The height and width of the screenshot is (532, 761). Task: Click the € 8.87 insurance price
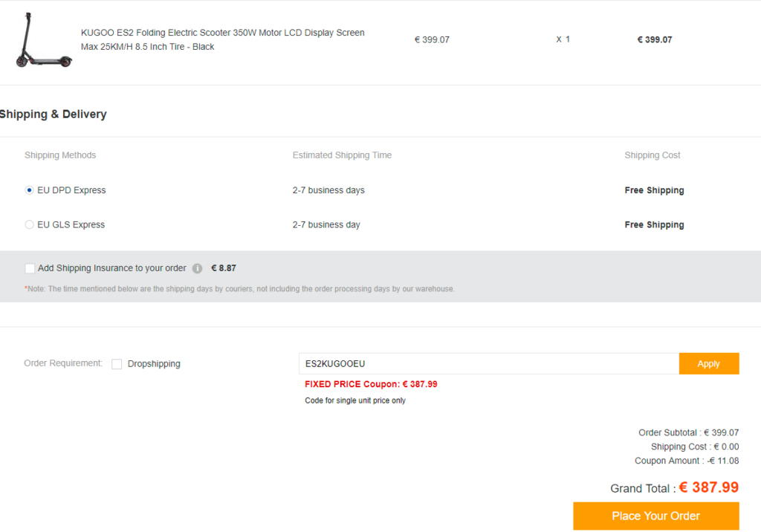(224, 268)
